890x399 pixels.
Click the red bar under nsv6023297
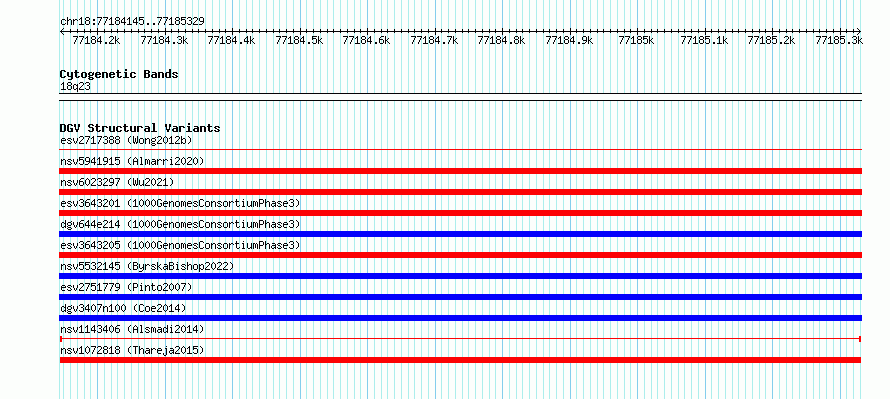click(460, 192)
